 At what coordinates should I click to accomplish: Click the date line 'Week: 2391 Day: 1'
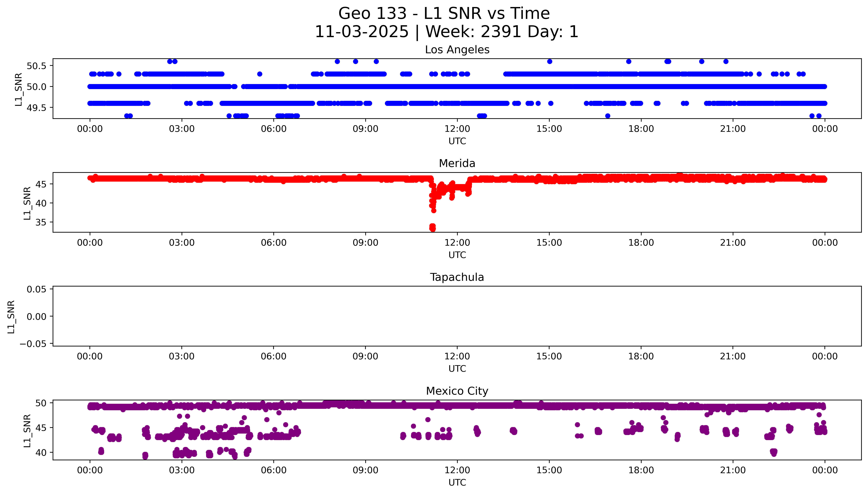coord(502,32)
